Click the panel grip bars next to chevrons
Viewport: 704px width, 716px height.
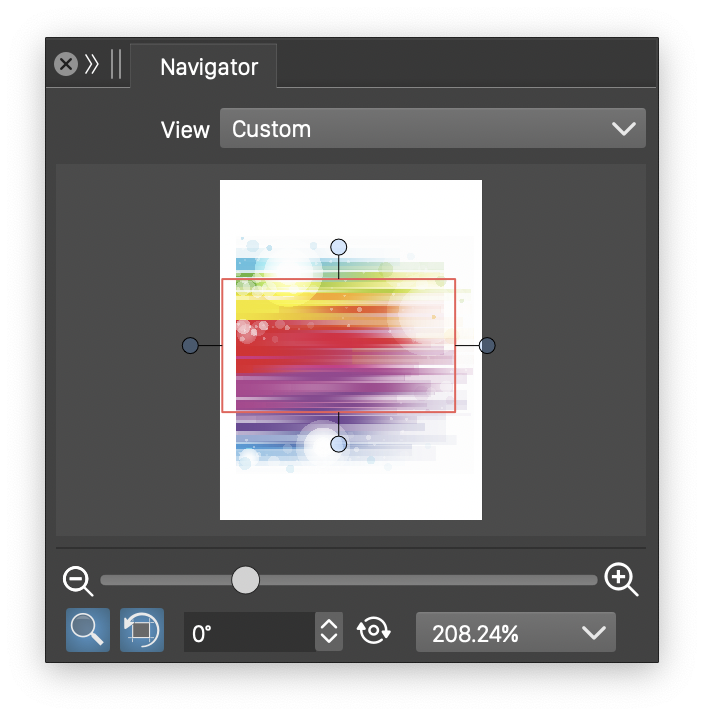click(116, 65)
